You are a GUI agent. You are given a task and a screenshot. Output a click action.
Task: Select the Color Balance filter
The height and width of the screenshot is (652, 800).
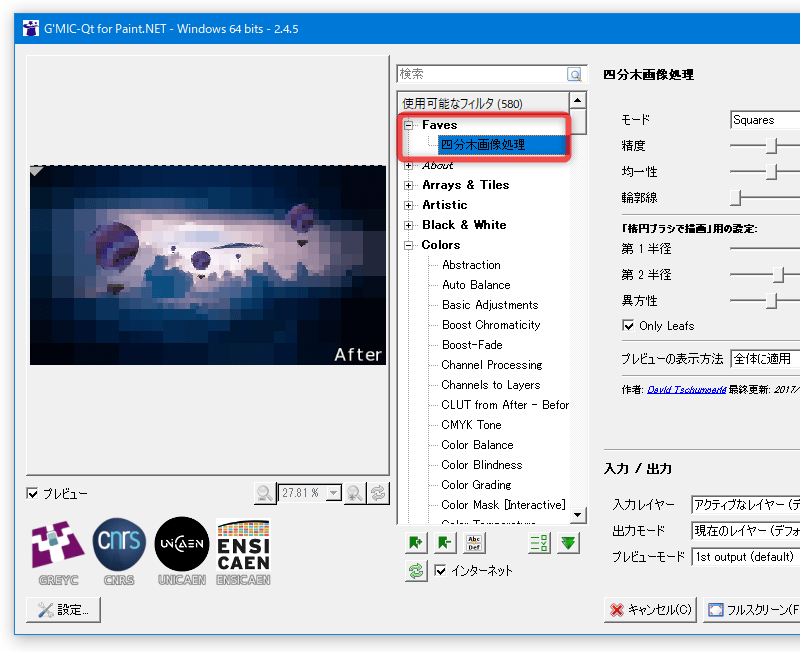click(477, 445)
